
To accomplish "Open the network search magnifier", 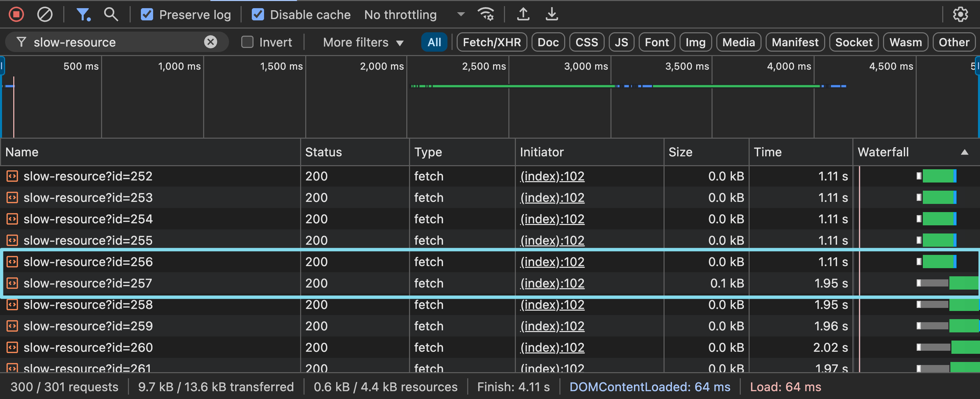I will pos(111,14).
